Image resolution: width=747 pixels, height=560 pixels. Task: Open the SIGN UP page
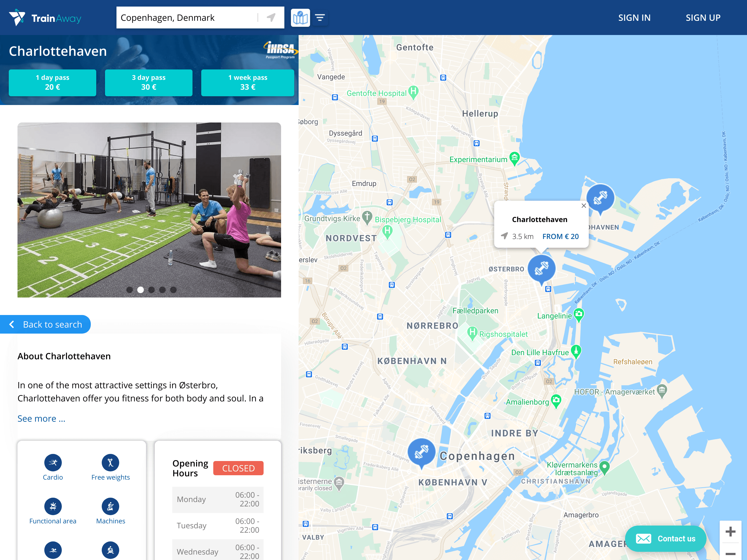coord(703,17)
